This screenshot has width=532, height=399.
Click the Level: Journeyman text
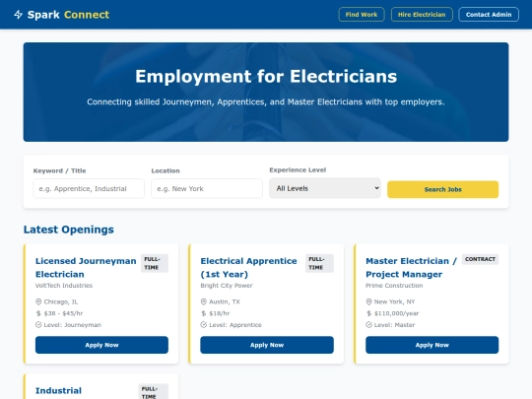point(72,325)
